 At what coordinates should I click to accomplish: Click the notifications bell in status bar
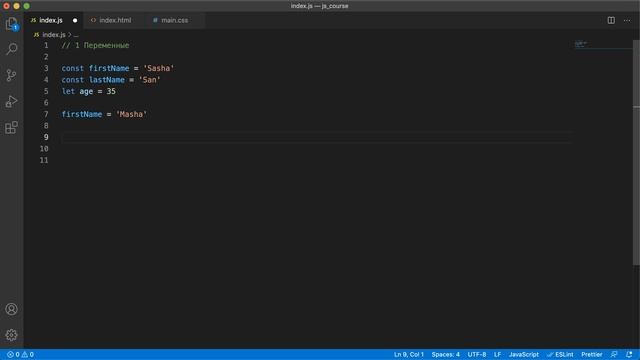click(629, 354)
